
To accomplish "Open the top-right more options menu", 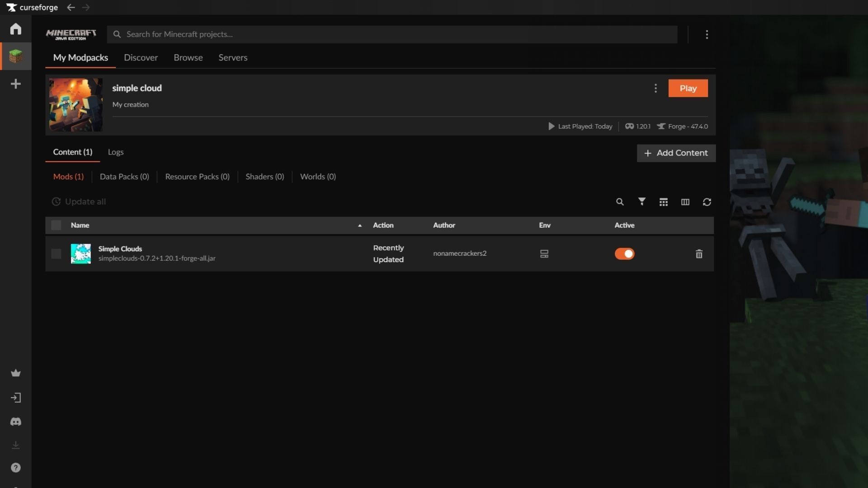I will point(707,35).
